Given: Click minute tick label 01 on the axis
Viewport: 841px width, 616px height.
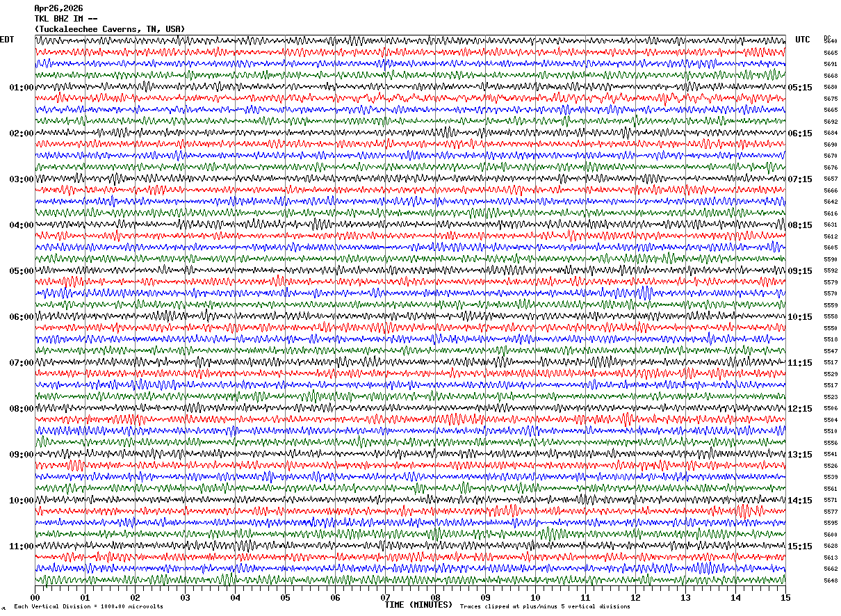Looking at the screenshot, I should tap(85, 598).
